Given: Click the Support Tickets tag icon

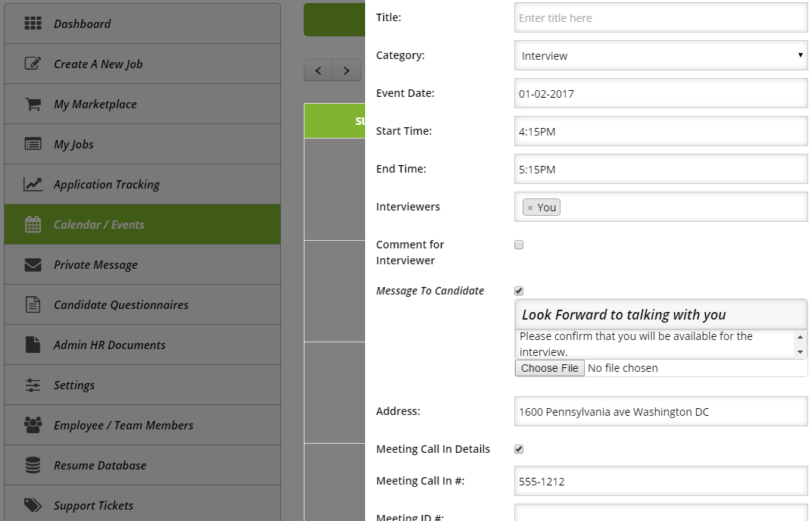Looking at the screenshot, I should point(33,505).
